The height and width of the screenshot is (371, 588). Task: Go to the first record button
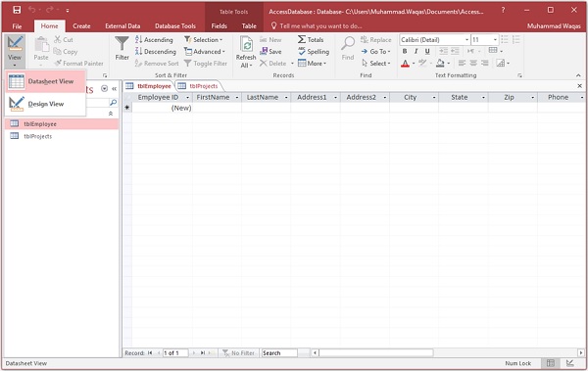150,353
